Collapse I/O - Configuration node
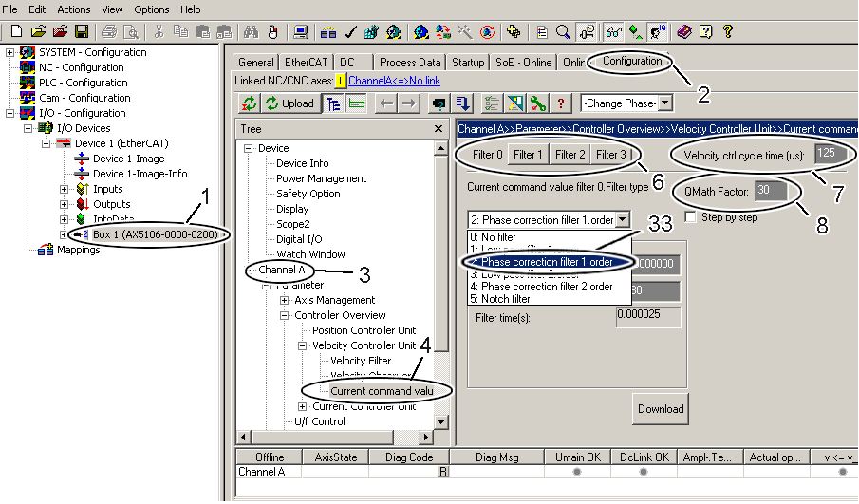The image size is (859, 504). click(x=9, y=113)
